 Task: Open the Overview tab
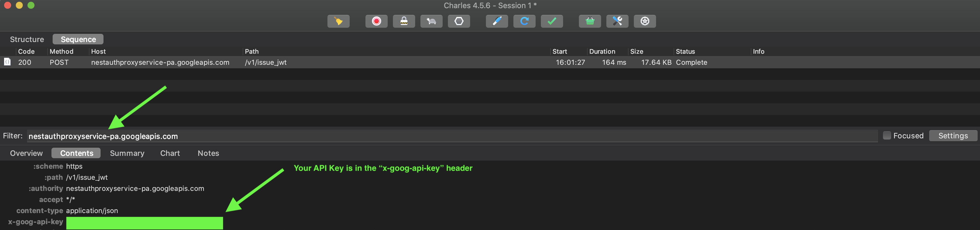(x=26, y=153)
